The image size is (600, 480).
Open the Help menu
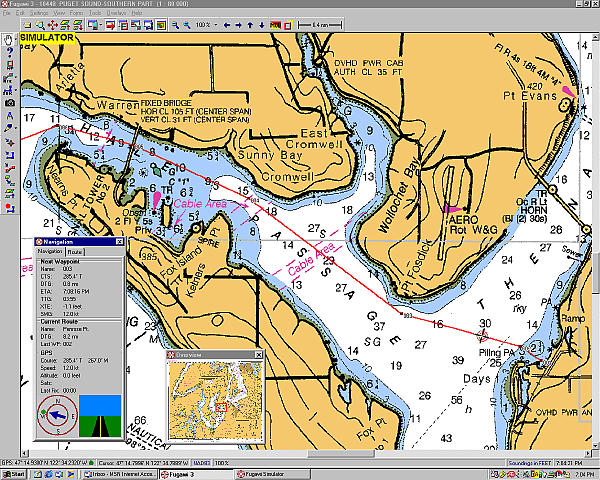[137, 13]
